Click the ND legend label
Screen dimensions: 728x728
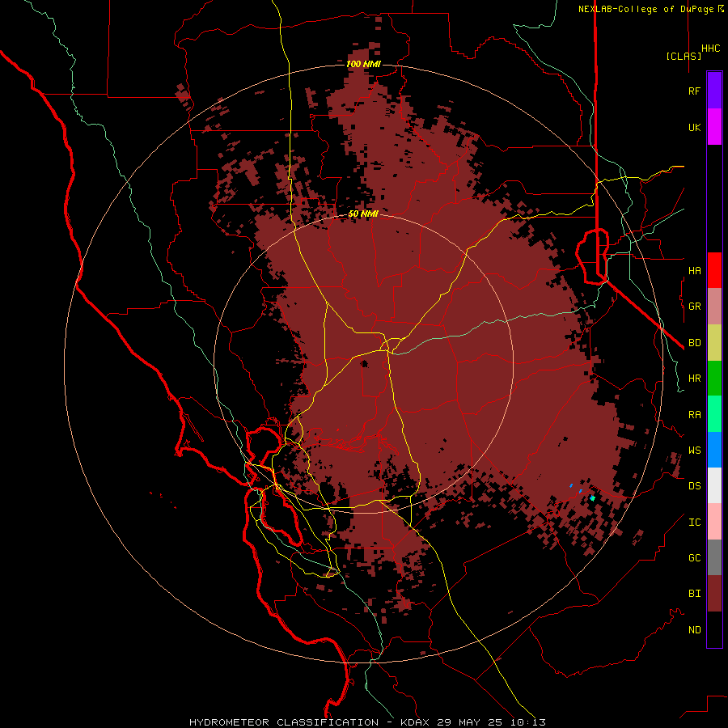coord(694,630)
